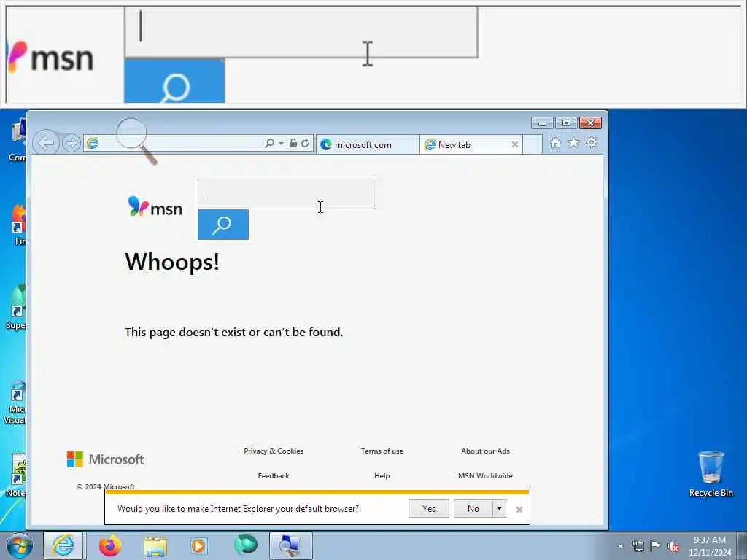Click the msn logo on the page

coord(155,207)
